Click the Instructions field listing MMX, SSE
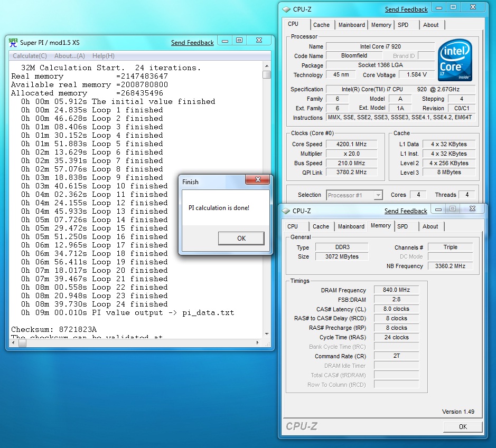496x448 pixels. (400, 118)
